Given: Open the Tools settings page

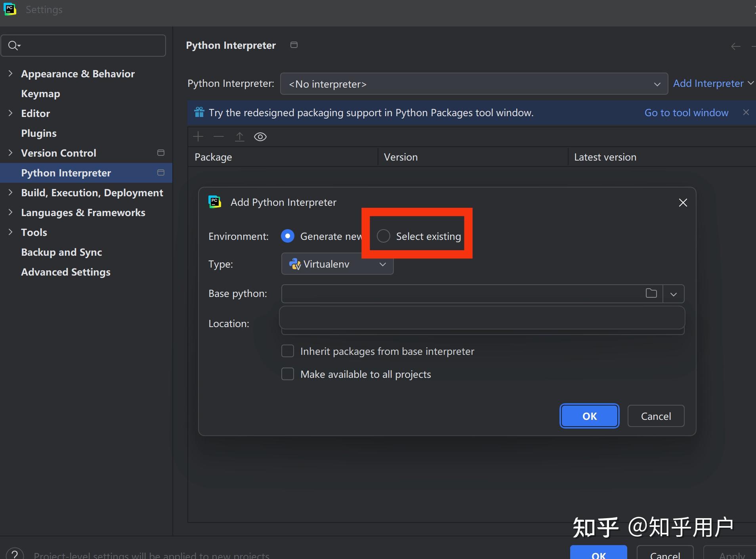Looking at the screenshot, I should click(34, 232).
